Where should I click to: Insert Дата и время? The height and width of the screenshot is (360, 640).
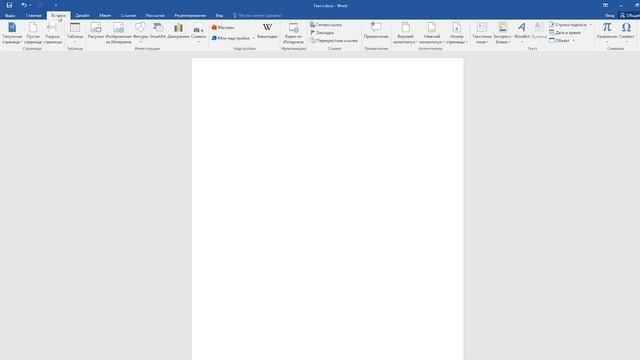click(565, 33)
